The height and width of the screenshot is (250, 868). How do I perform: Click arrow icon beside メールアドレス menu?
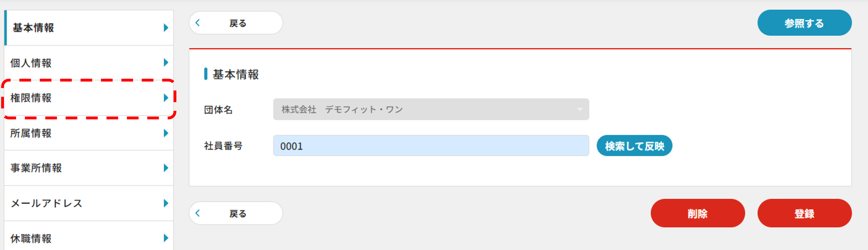click(x=166, y=203)
